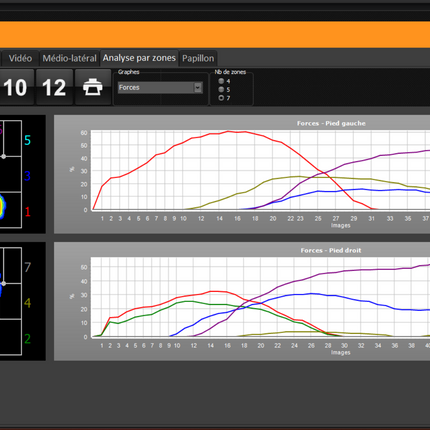Click the Graphes group label

coord(129,72)
